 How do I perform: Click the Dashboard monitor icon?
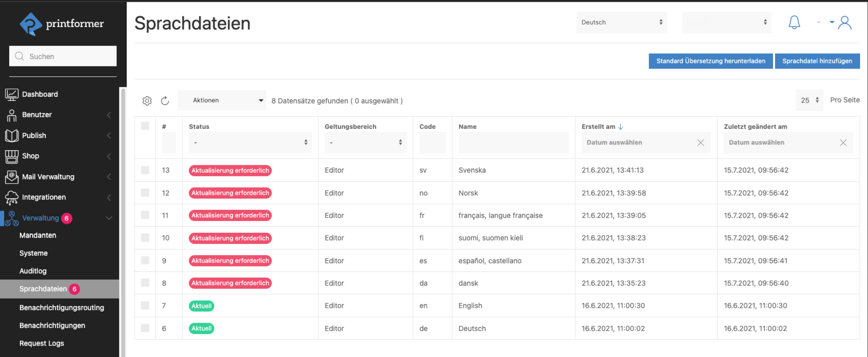pos(12,94)
